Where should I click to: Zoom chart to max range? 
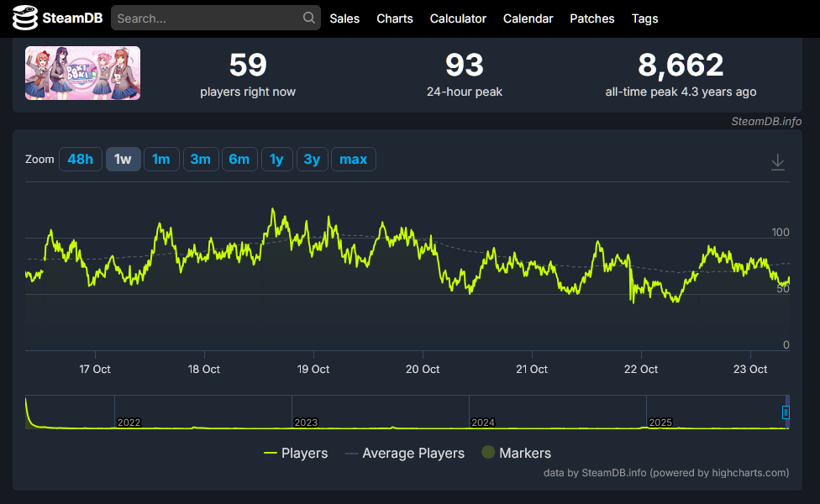point(354,159)
